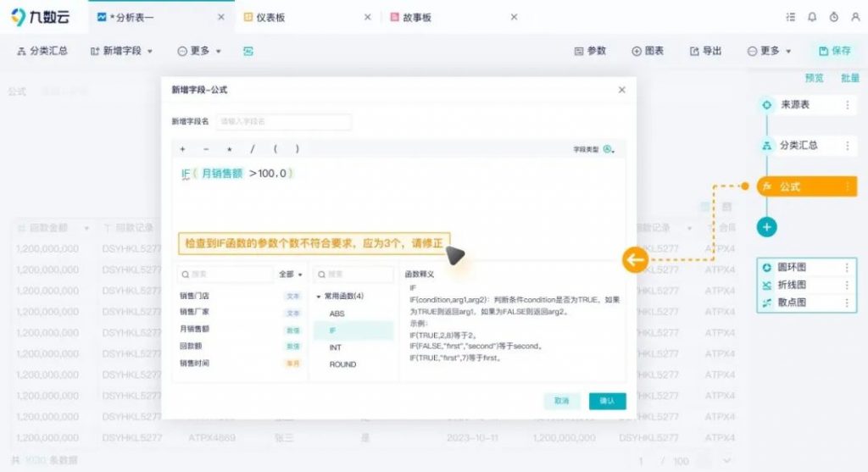Click the notification bell icon
The image size is (868, 472).
point(812,17)
